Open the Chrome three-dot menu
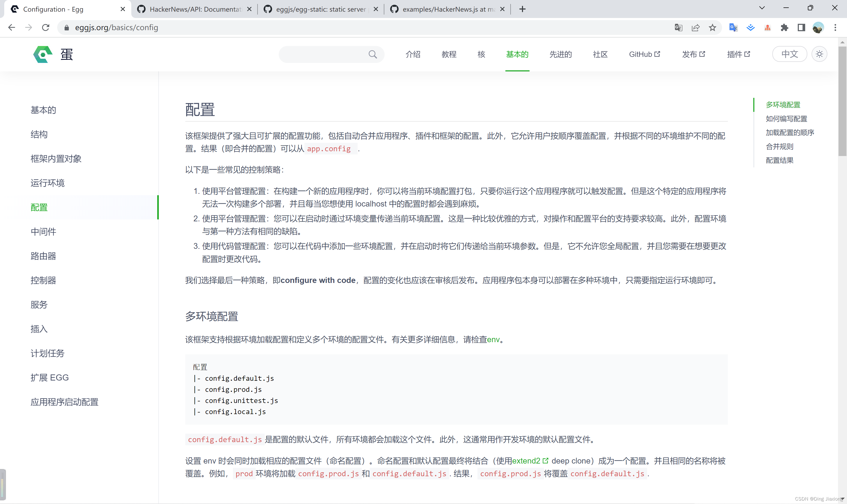Screen dimensions: 847x504 pos(835,28)
